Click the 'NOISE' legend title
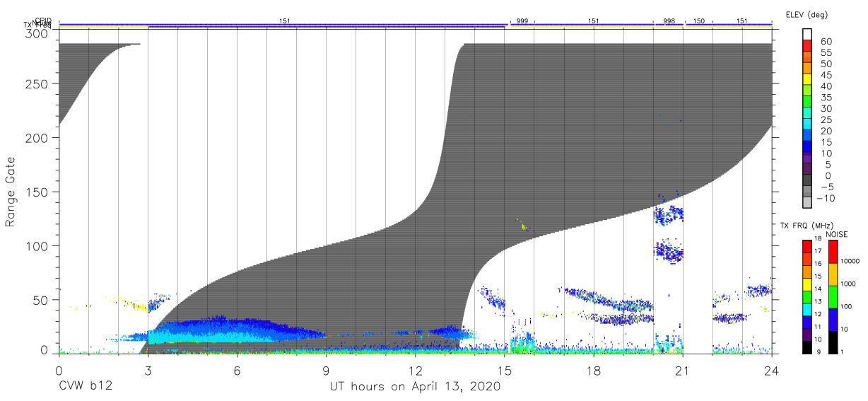 click(x=836, y=234)
